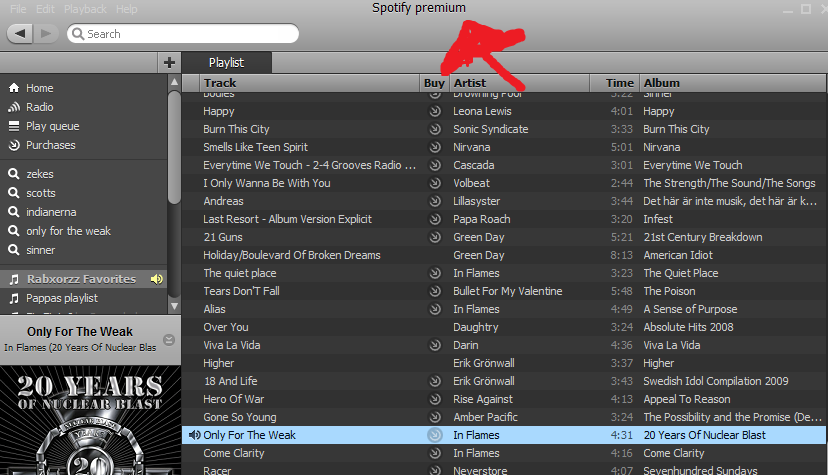Click the buy icon for Last Resort

click(x=435, y=219)
